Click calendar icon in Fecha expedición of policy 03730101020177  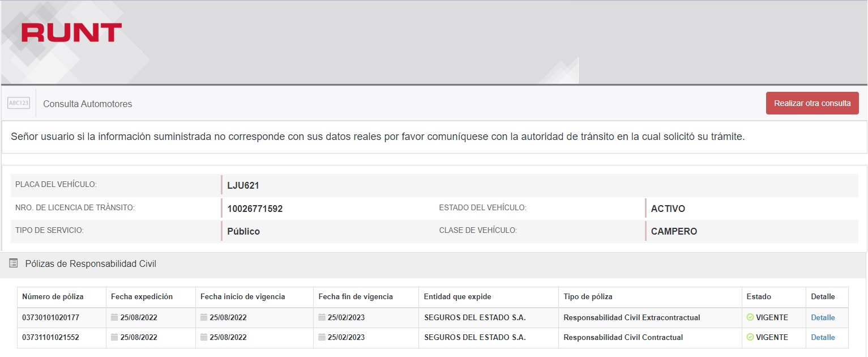[x=114, y=317]
